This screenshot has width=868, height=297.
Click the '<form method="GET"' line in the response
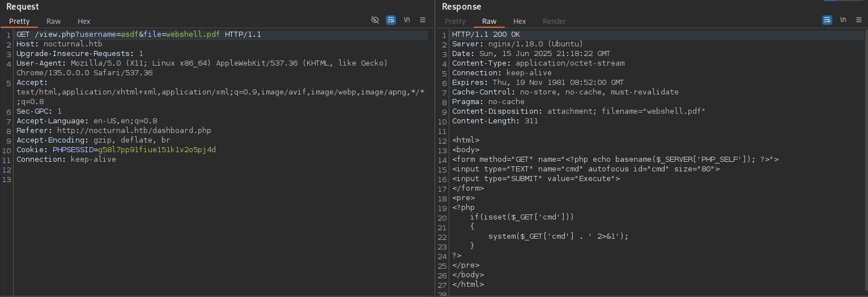click(x=615, y=160)
